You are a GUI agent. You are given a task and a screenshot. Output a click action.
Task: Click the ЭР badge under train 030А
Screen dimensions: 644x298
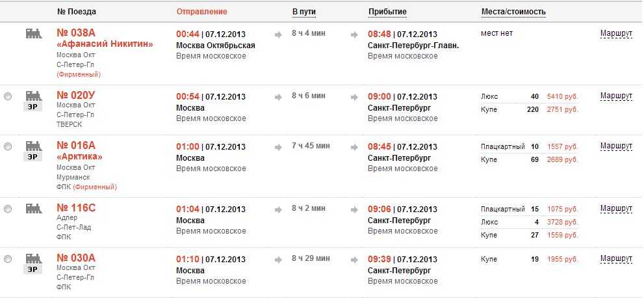[33, 269]
